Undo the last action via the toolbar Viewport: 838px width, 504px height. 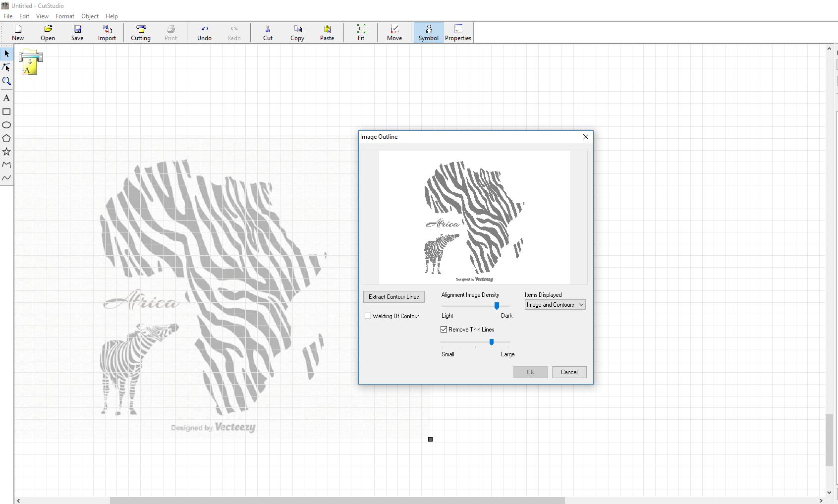[x=204, y=33]
